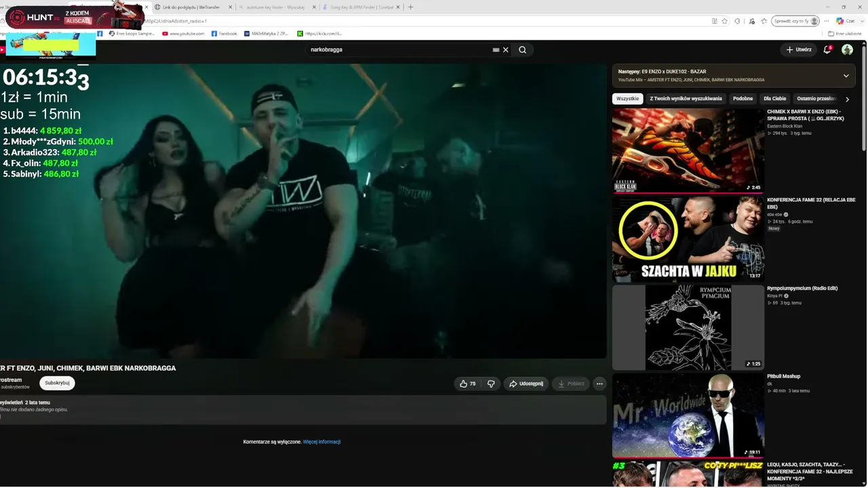Open the Edge profile button
Screen dimensions: 868x488
tap(795, 21)
